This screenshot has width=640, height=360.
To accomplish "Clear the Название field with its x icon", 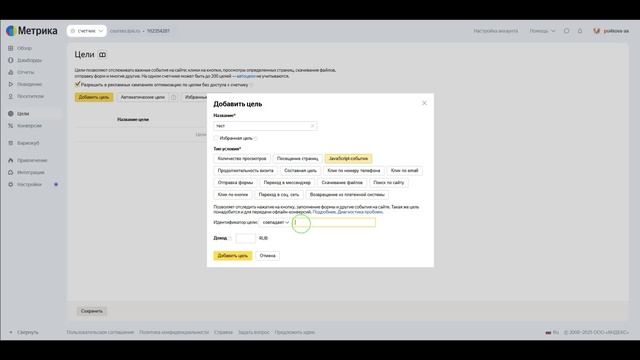I will tap(312, 126).
